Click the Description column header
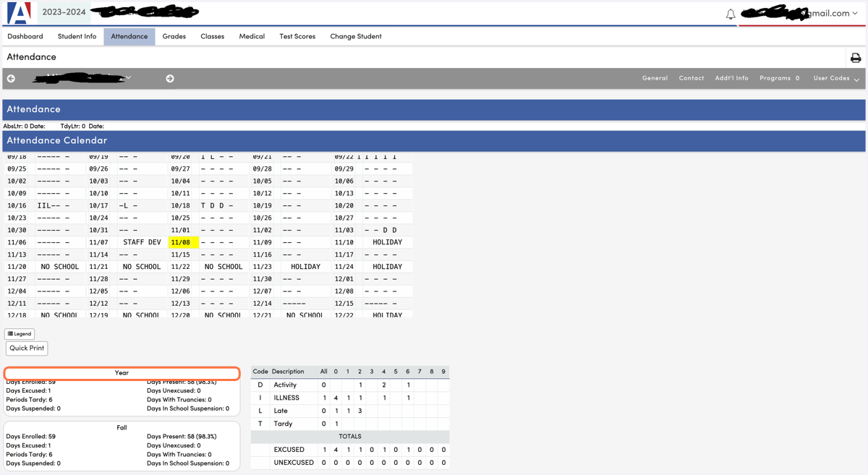Screen dimensions: 868x475 point(288,372)
